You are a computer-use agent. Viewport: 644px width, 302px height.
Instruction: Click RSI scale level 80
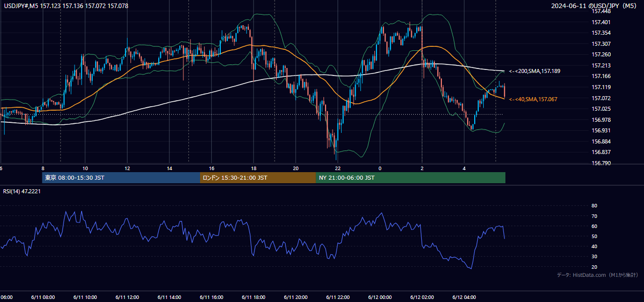tap(594, 206)
